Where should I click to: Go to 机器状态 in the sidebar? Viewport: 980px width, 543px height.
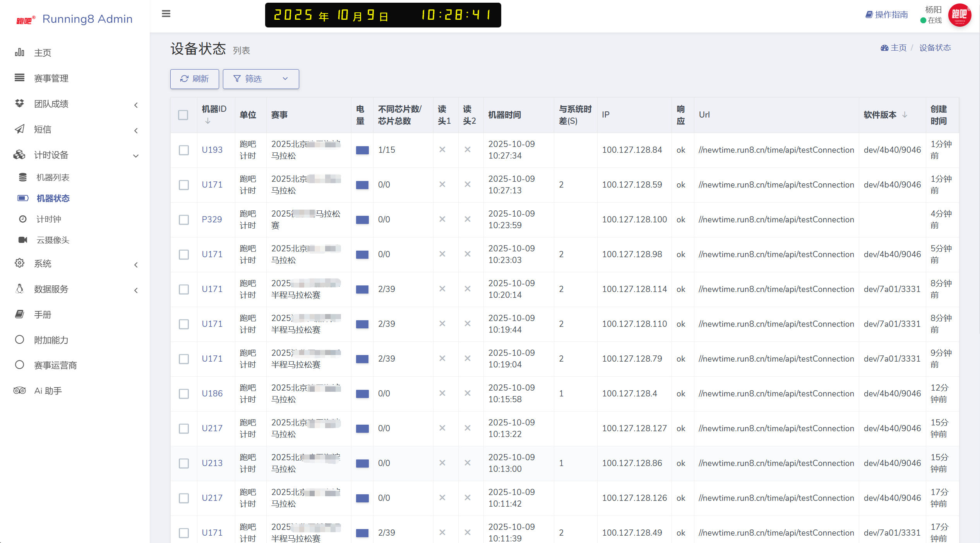53,198
